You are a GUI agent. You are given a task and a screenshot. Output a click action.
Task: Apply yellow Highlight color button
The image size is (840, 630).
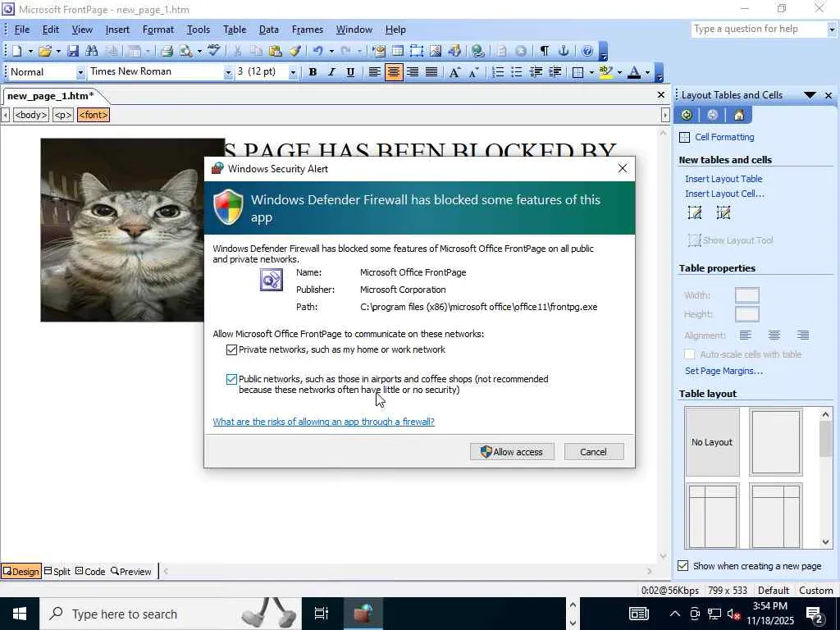point(605,72)
